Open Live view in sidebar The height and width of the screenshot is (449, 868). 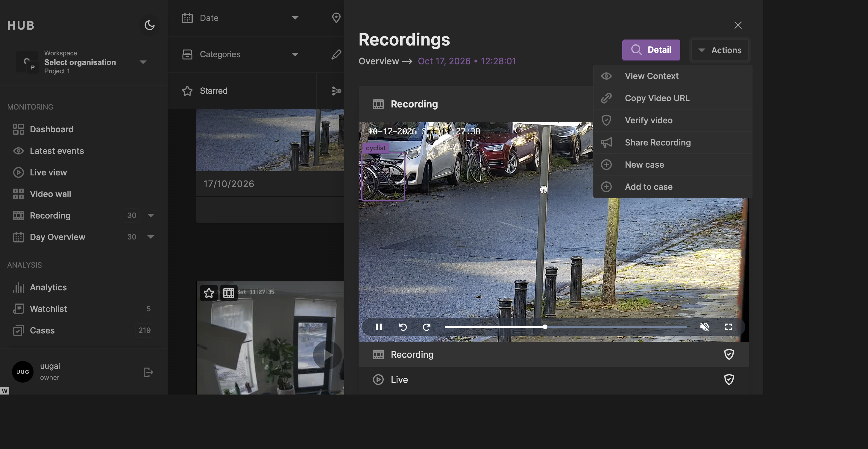point(48,172)
